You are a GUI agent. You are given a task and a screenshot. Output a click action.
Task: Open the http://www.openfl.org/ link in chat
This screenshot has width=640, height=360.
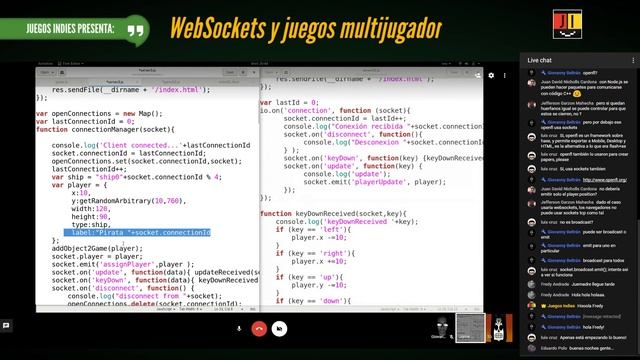click(604, 180)
